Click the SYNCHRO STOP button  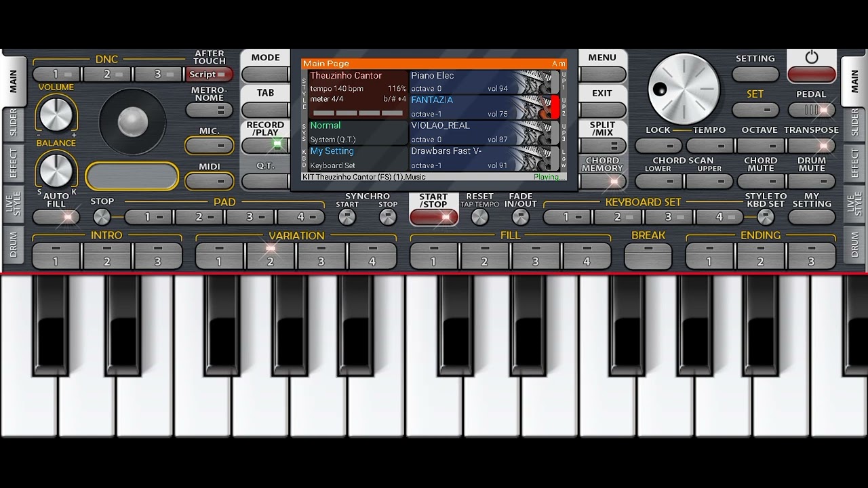(x=388, y=217)
